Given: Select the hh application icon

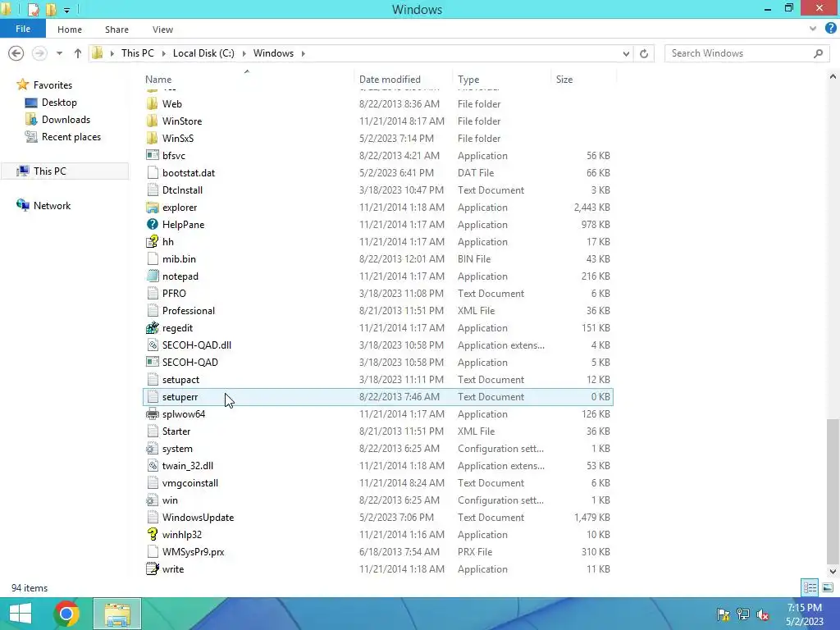Looking at the screenshot, I should coord(152,242).
